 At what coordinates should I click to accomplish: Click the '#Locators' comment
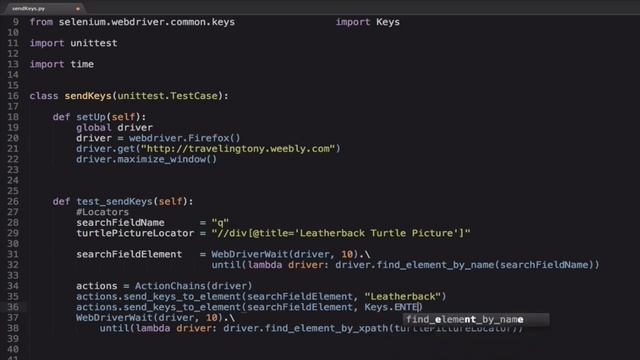[102, 212]
